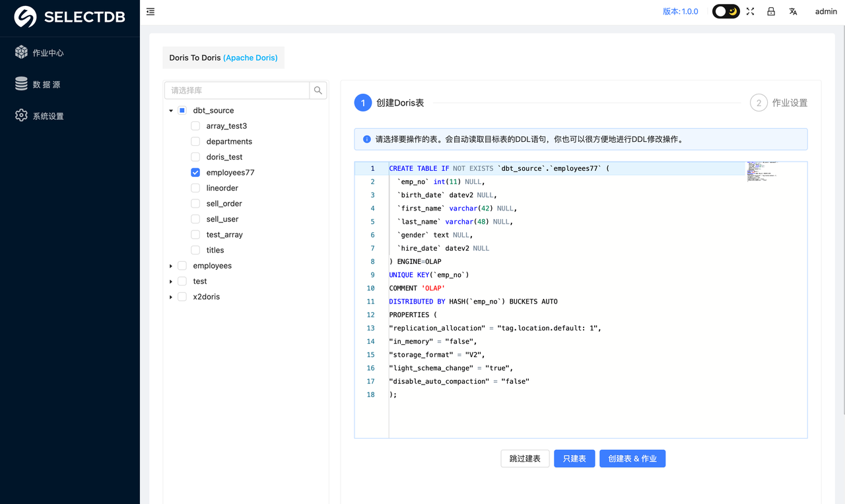845x504 pixels.
Task: Enter fullscreen using the expand icon
Action: [x=751, y=11]
